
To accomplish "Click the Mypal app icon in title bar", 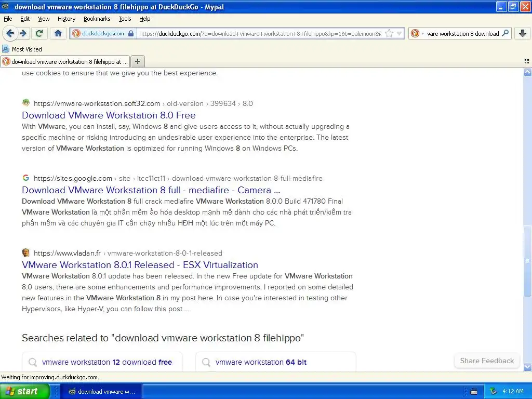I will pyautogui.click(x=5, y=6).
